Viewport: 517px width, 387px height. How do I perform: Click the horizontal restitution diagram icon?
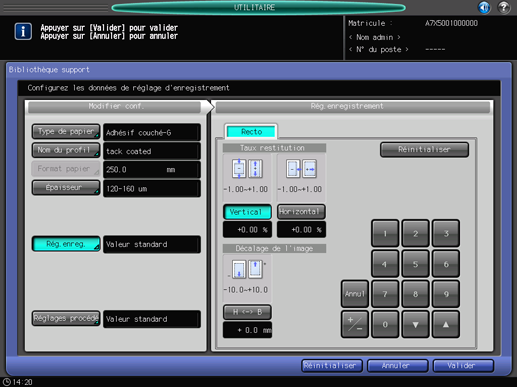301,169
